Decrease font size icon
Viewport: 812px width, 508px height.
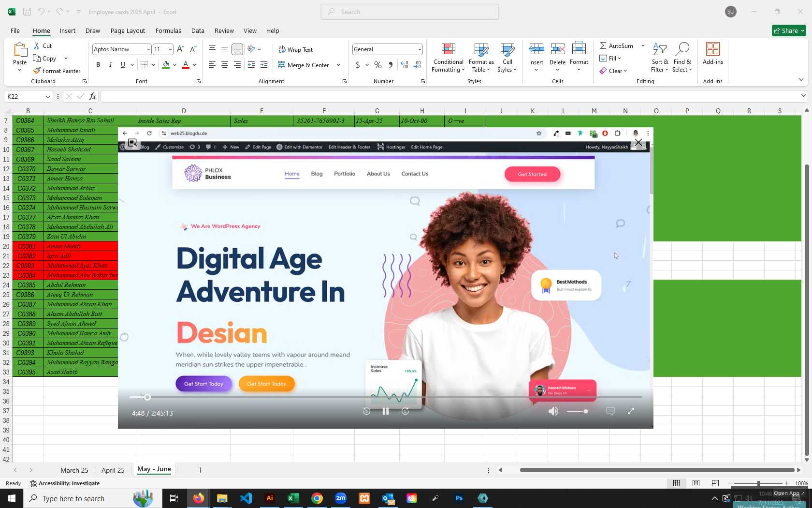click(x=193, y=49)
